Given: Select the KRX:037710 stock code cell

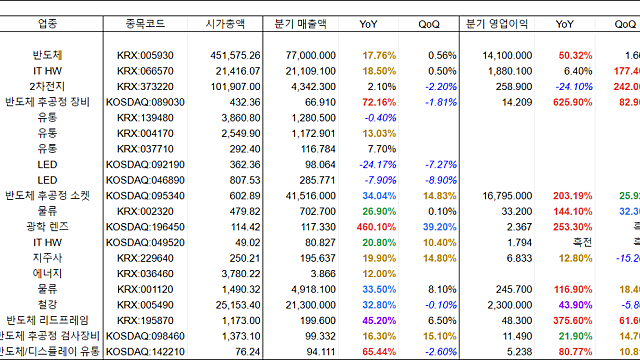Looking at the screenshot, I should pos(145,149).
